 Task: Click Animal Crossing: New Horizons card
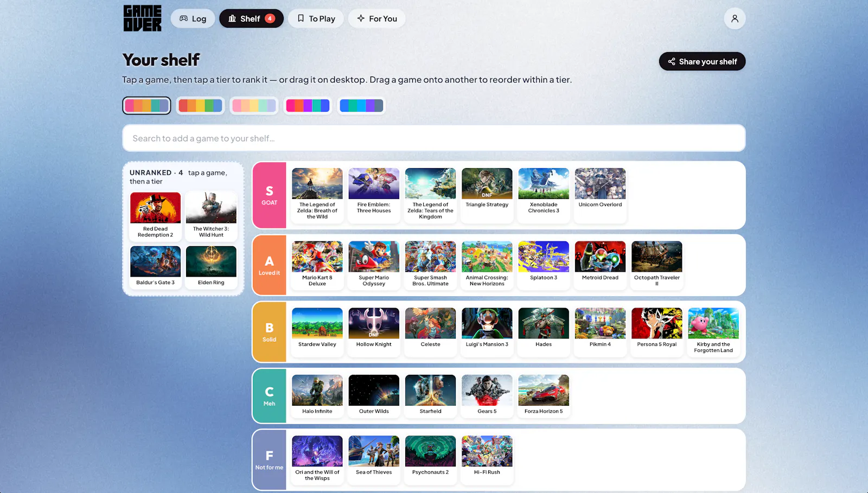[x=487, y=265]
